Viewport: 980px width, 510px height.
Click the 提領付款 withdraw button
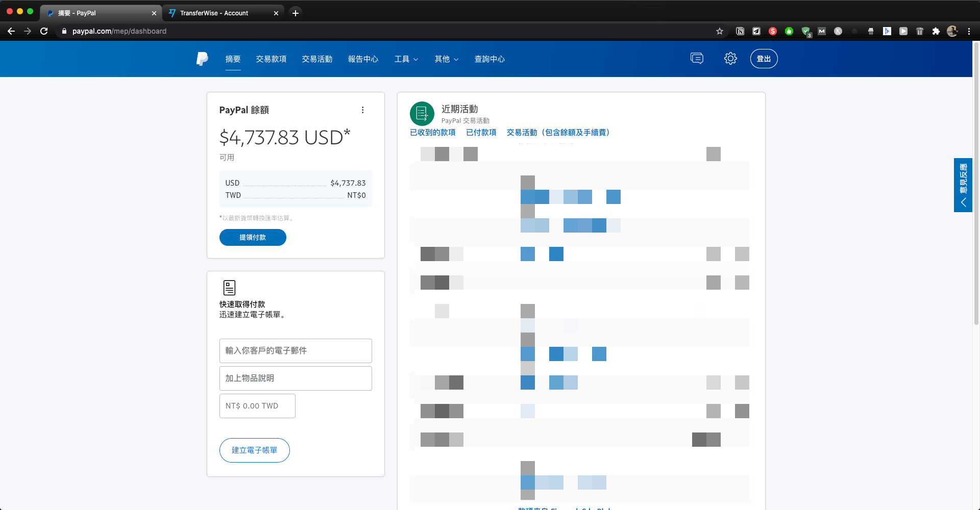pyautogui.click(x=253, y=238)
